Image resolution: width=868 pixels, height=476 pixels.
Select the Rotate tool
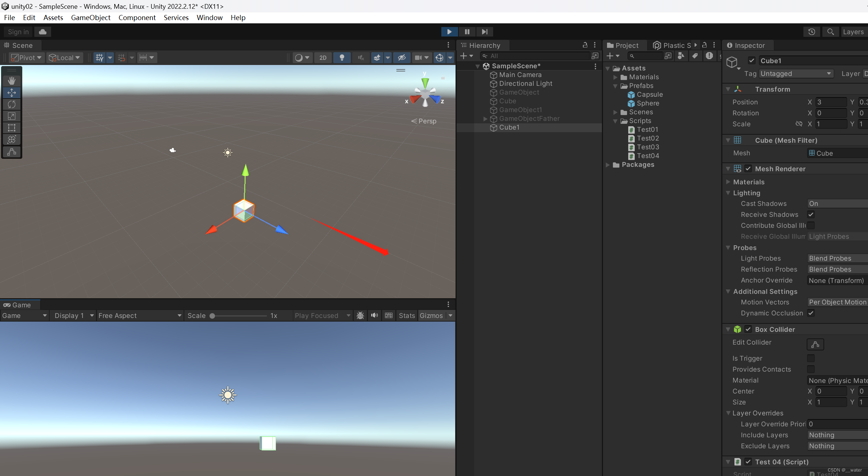click(12, 104)
